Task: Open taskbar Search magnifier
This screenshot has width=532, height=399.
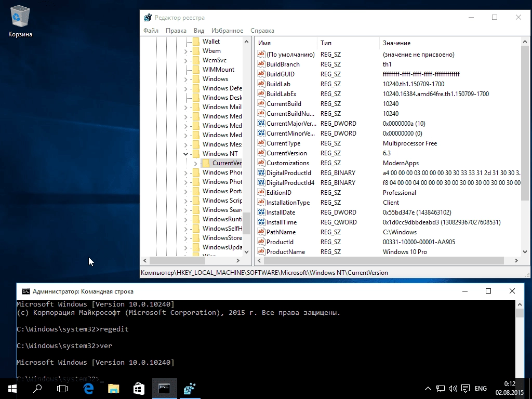Action: 37,389
